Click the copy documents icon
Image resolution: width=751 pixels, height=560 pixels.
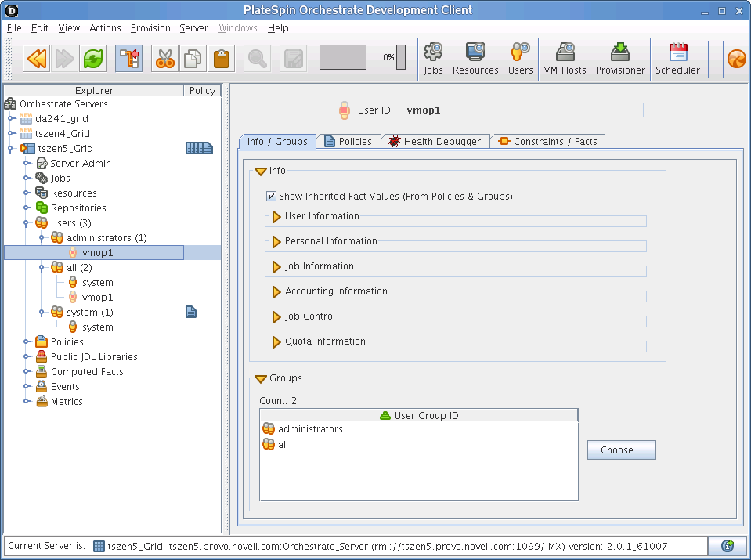[x=193, y=59]
